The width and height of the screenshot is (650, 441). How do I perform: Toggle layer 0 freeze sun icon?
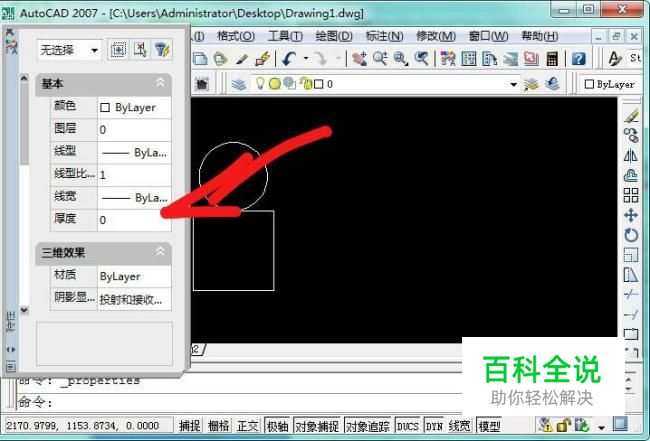coord(274,84)
